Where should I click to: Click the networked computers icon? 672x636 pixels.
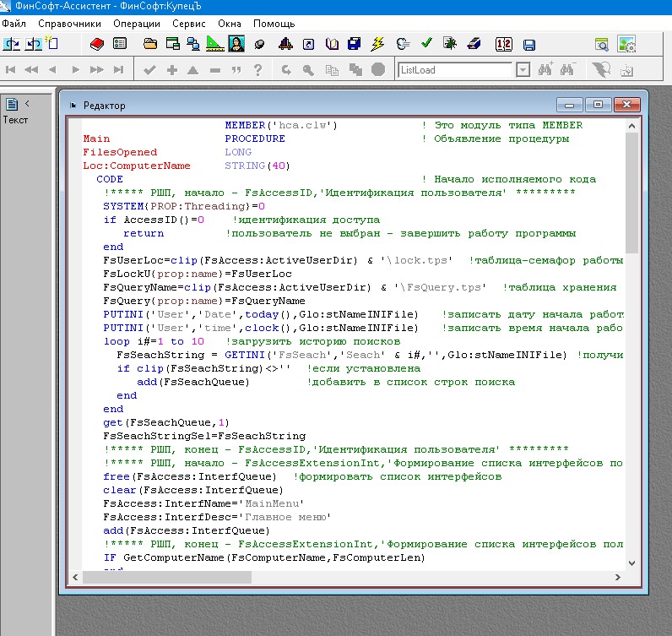193,44
